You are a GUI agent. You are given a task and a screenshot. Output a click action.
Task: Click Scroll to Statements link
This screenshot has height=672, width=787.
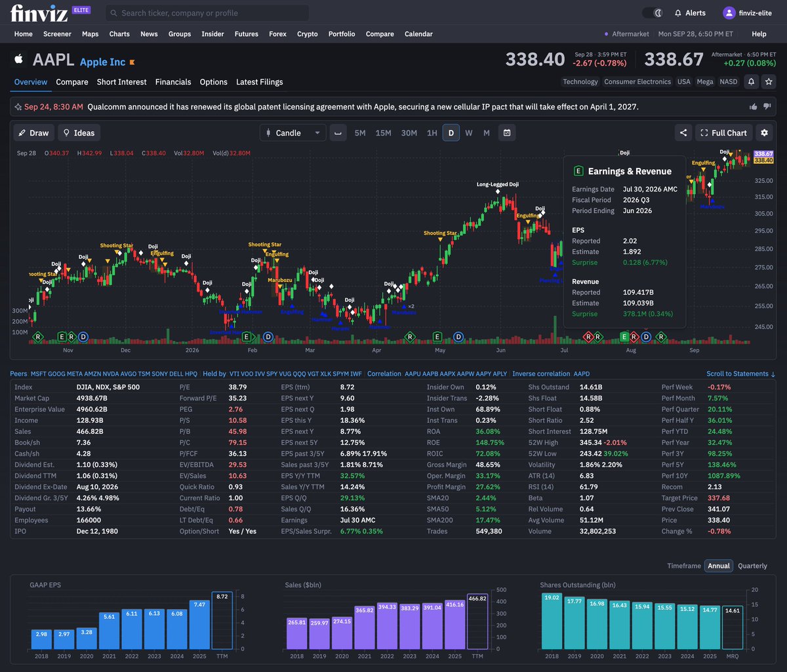coord(740,374)
